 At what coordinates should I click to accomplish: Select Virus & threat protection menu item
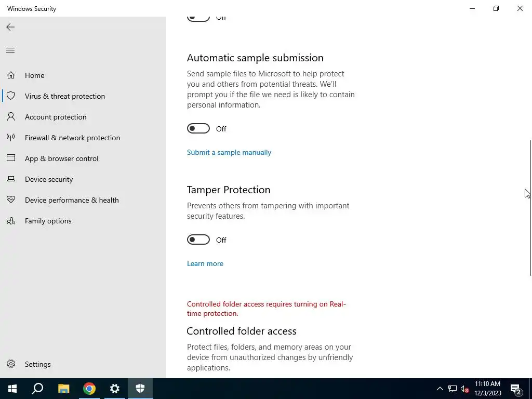[x=65, y=96]
